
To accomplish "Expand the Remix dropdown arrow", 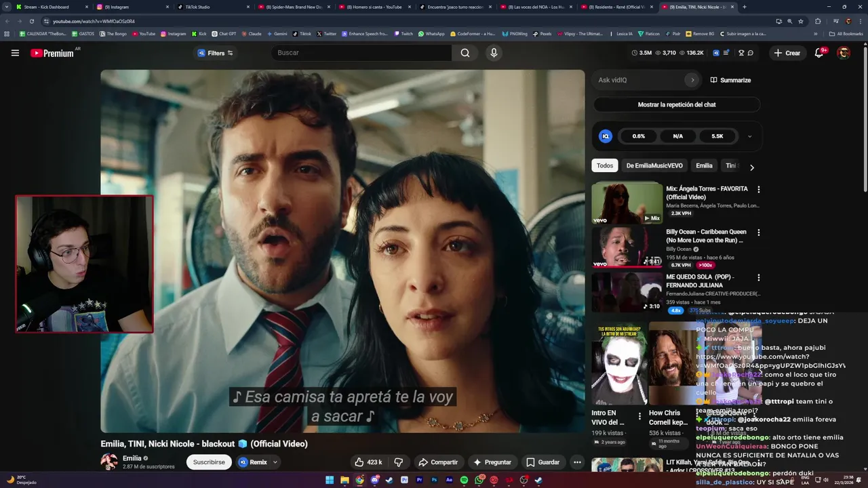I will pos(275,462).
